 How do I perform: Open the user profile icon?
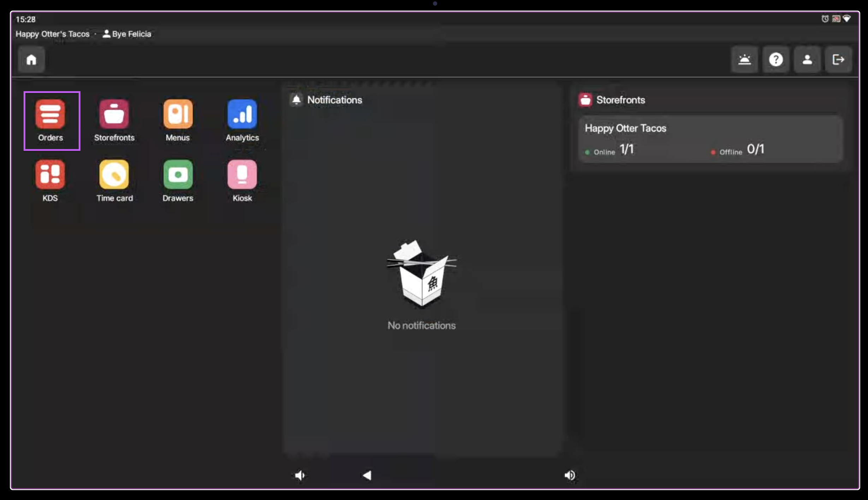tap(807, 60)
